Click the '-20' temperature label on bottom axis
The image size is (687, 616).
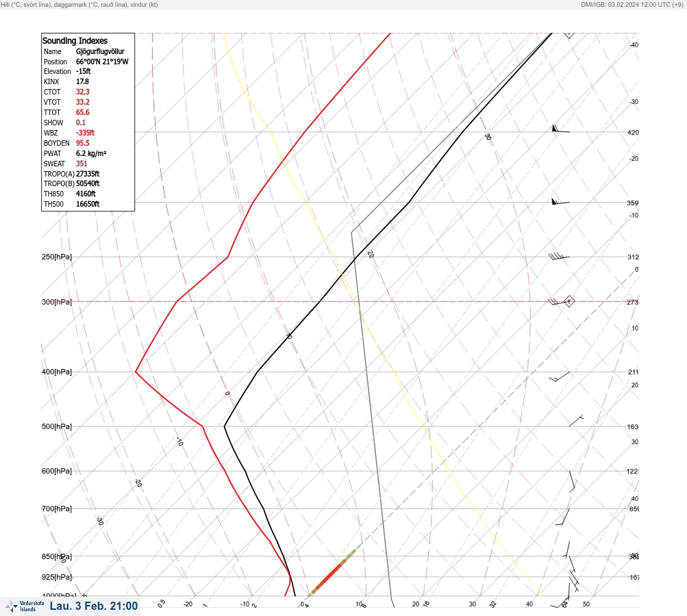click(188, 604)
